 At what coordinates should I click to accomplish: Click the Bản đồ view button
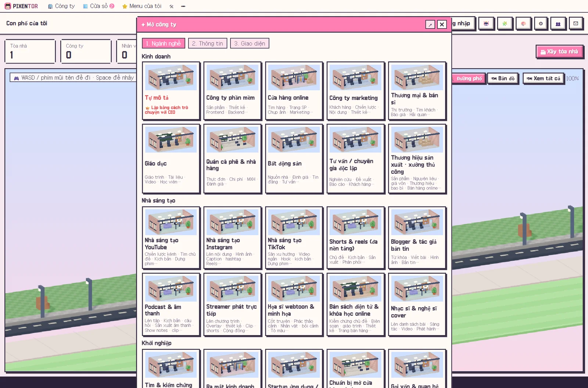click(x=503, y=79)
